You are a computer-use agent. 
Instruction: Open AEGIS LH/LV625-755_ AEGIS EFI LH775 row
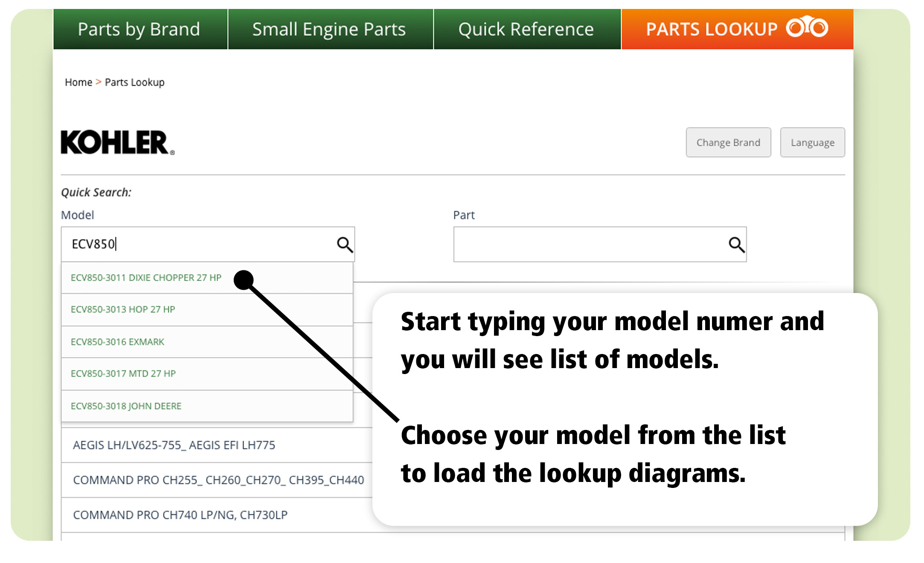tap(217, 445)
